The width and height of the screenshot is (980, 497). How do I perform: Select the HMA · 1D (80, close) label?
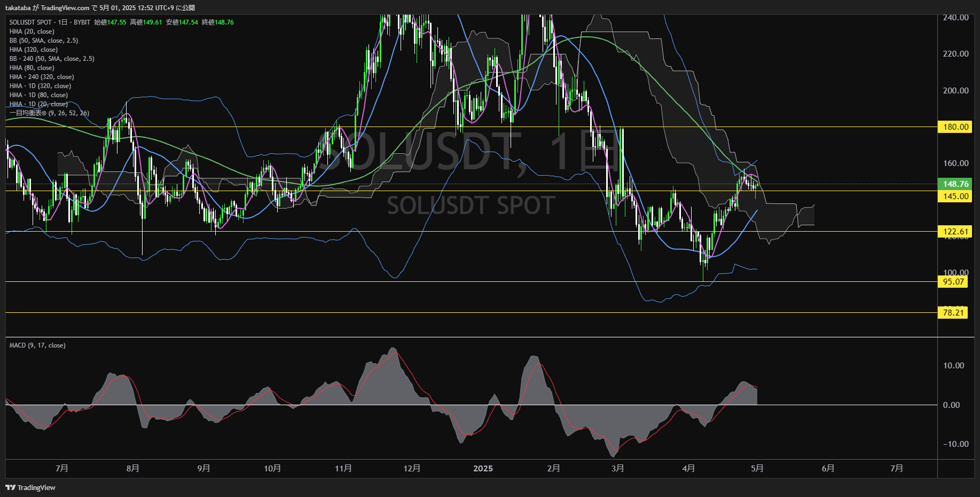point(38,95)
